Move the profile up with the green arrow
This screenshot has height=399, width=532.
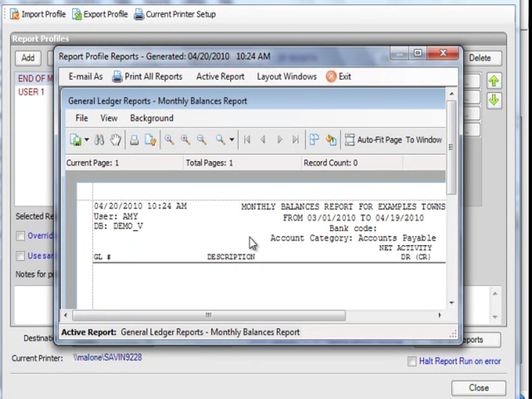click(494, 81)
